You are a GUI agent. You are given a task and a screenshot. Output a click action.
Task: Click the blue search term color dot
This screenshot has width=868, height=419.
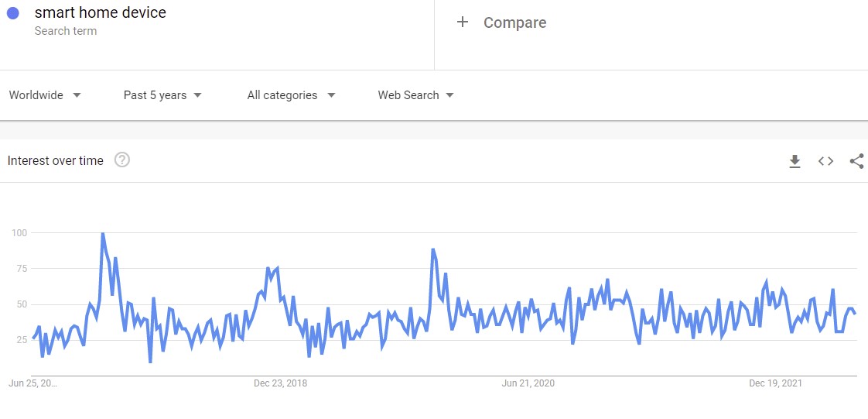click(x=12, y=13)
